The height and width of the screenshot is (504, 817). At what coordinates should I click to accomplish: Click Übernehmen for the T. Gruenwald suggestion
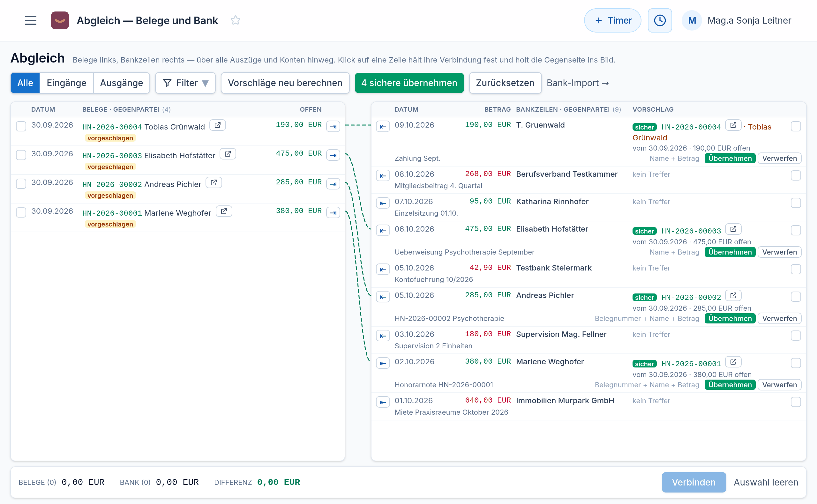730,158
